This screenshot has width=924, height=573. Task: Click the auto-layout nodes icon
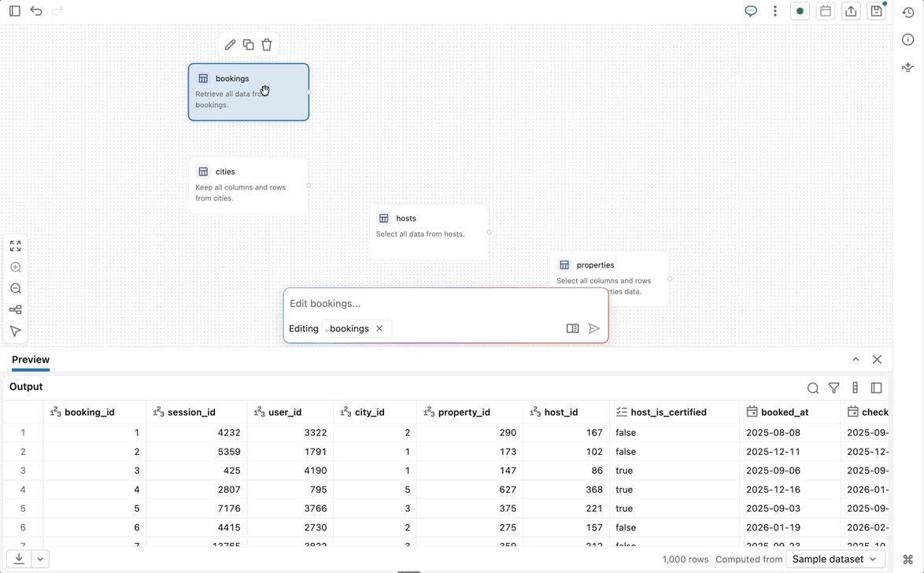[16, 310]
